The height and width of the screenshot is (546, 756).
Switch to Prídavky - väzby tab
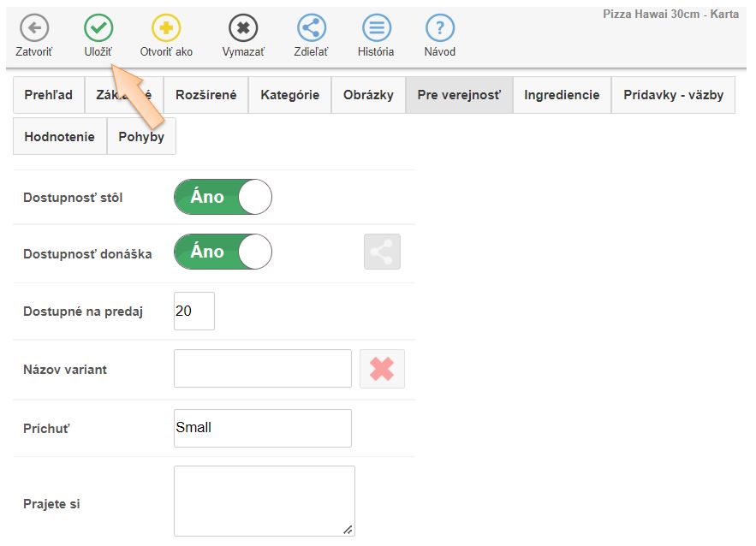coord(673,95)
